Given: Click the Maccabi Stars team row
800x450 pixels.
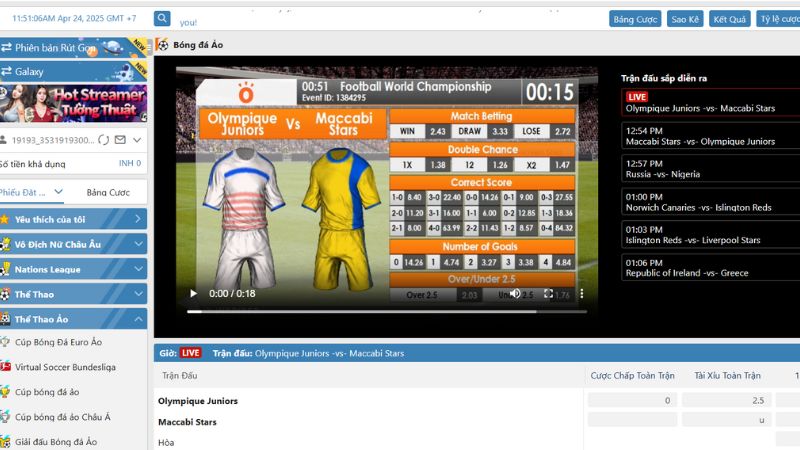Looking at the screenshot, I should [x=187, y=422].
